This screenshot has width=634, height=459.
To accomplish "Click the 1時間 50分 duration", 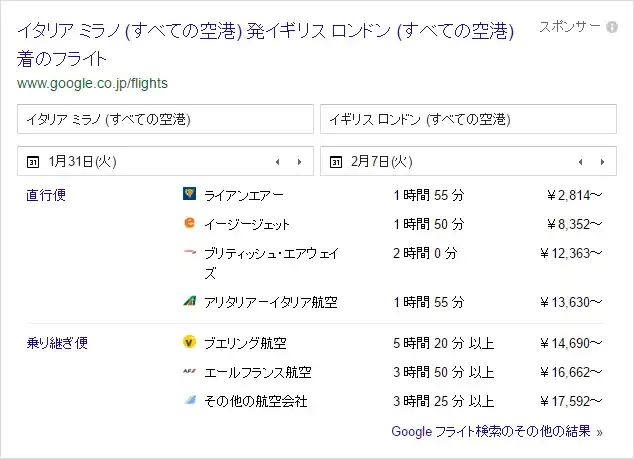I will click(x=429, y=224).
